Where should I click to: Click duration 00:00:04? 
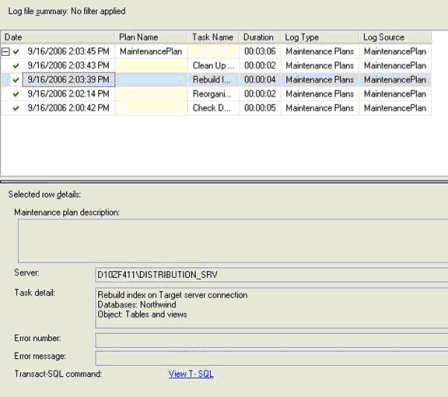[260, 80]
